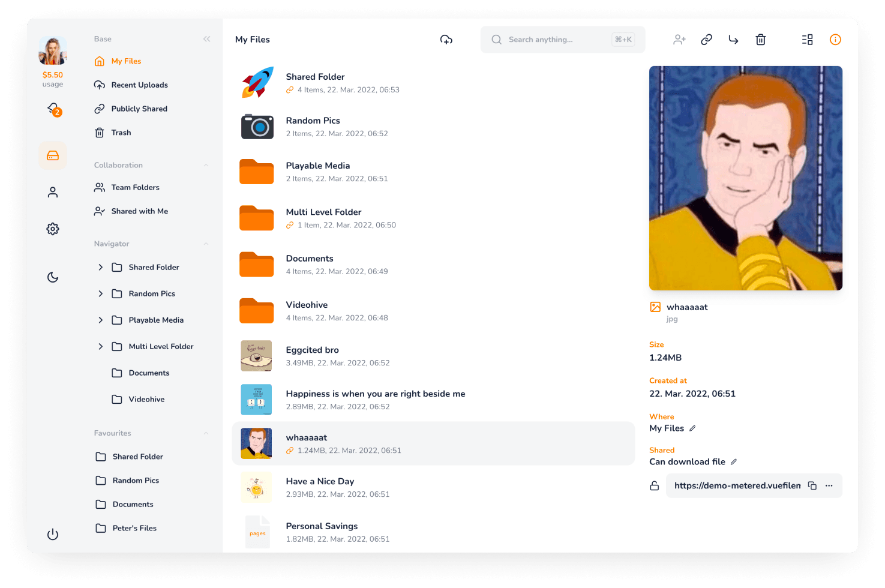Toggle dark mode moon icon
Viewport: 885px width, 588px height.
click(x=53, y=277)
